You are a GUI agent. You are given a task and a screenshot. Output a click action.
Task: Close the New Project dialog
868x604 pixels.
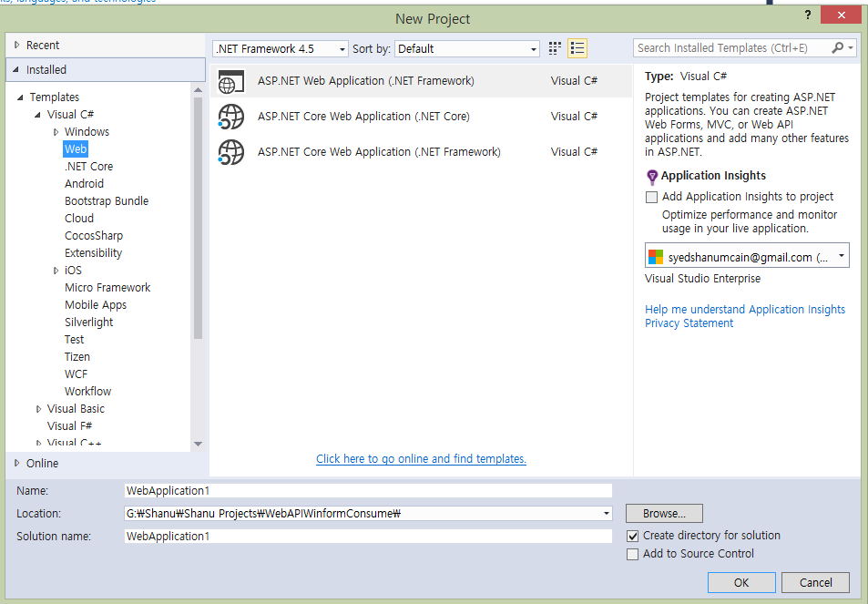pos(841,15)
